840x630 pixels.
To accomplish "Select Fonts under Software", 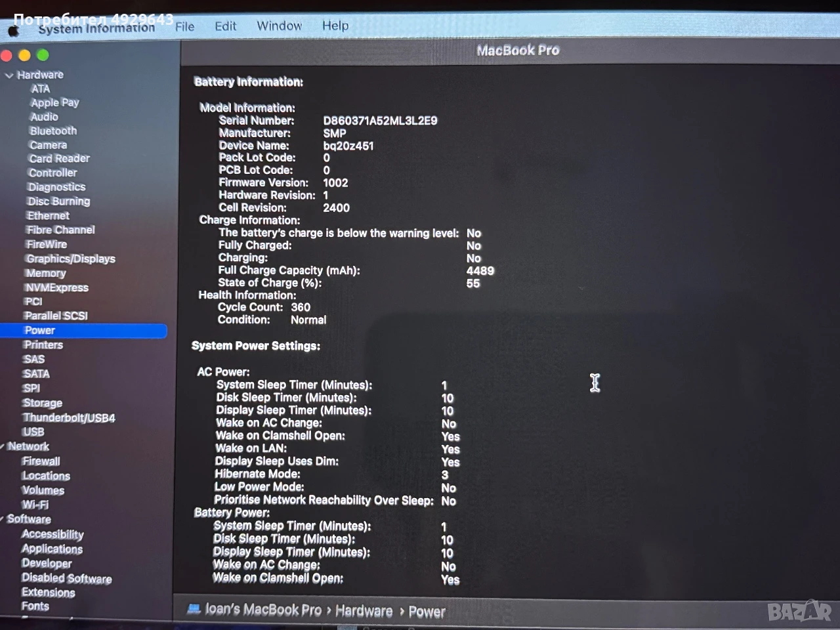I will pos(35,606).
